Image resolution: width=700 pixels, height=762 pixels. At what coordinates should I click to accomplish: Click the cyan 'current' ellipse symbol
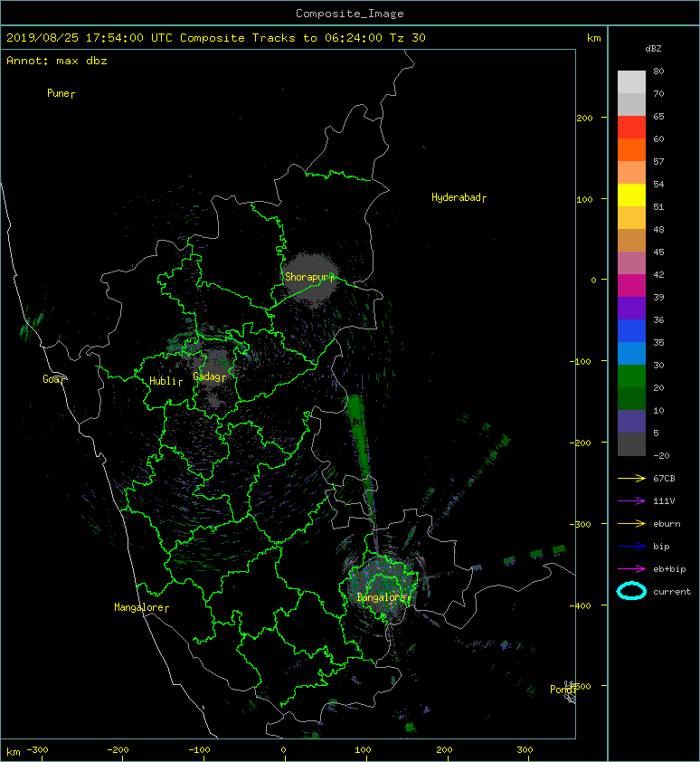coord(631,591)
